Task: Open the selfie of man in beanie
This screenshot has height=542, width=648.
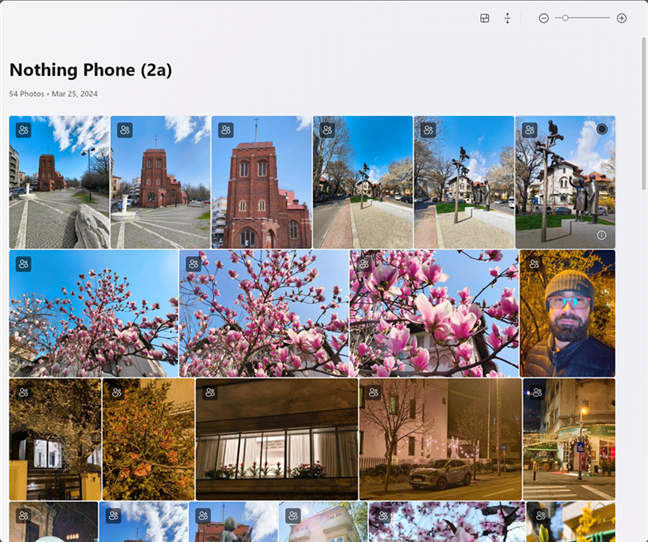Action: point(567,313)
